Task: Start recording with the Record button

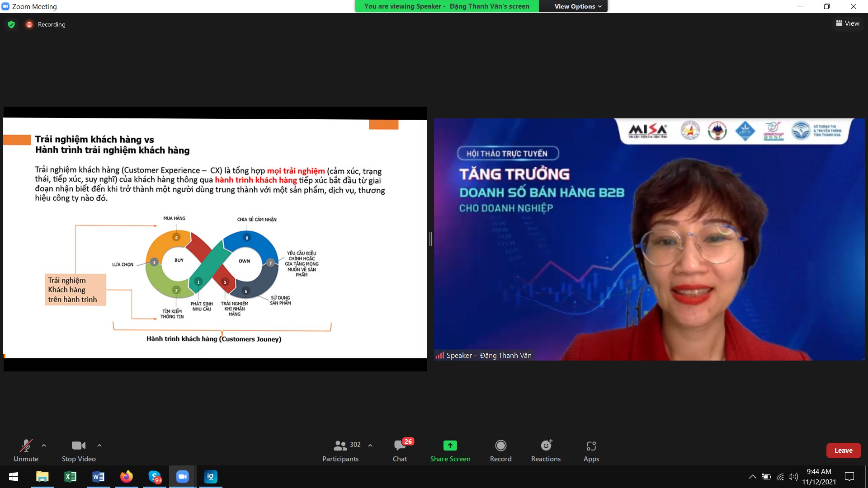Action: coord(500,450)
